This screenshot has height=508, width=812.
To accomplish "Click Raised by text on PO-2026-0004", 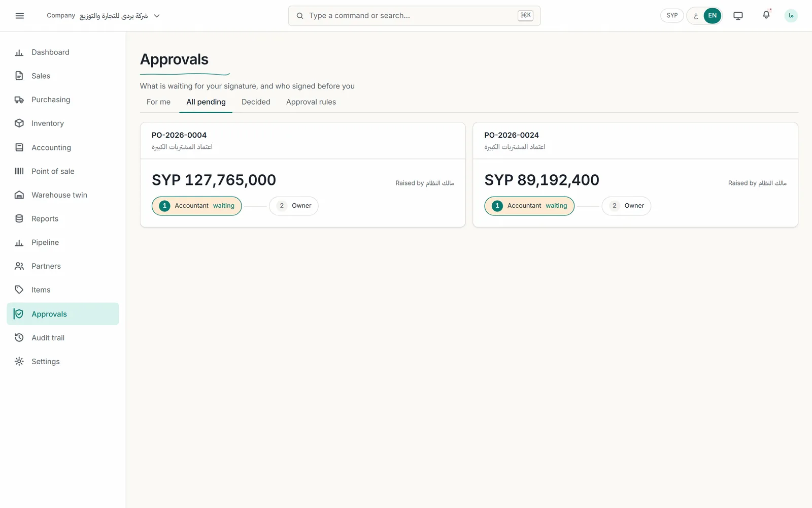I will tap(425, 183).
